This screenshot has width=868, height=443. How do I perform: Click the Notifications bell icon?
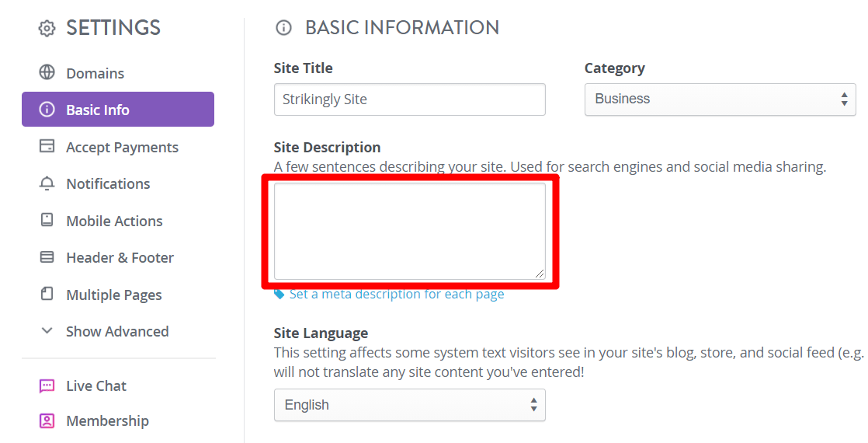tap(47, 183)
